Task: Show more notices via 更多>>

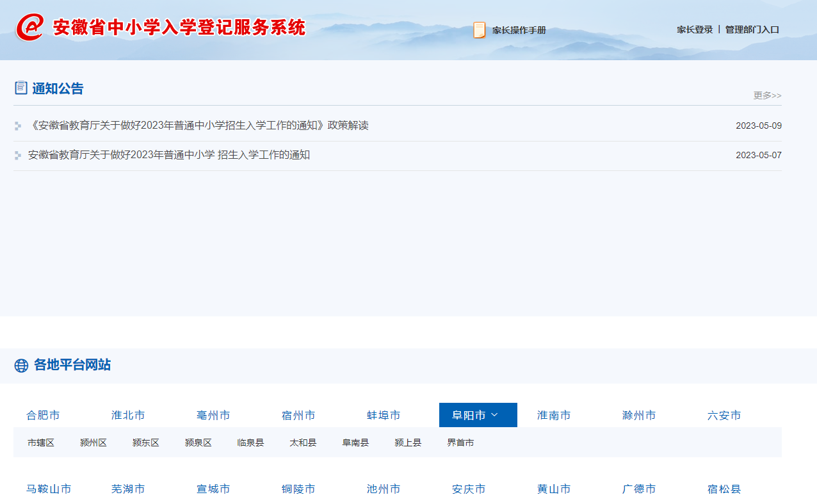Action: [x=767, y=95]
